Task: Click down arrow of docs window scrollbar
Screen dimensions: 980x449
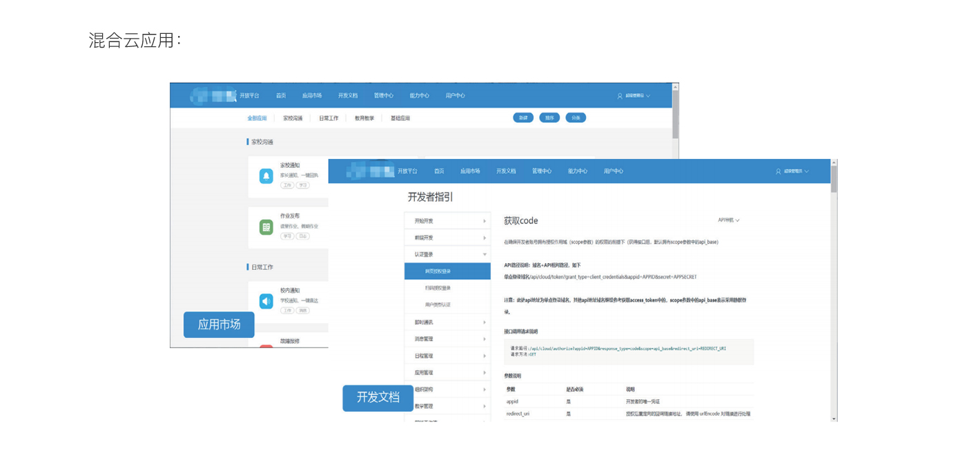Action: coord(834,418)
